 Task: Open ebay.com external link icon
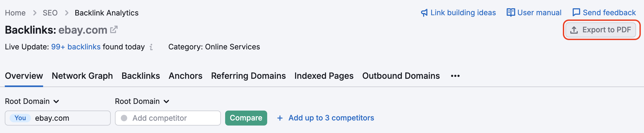point(114,30)
